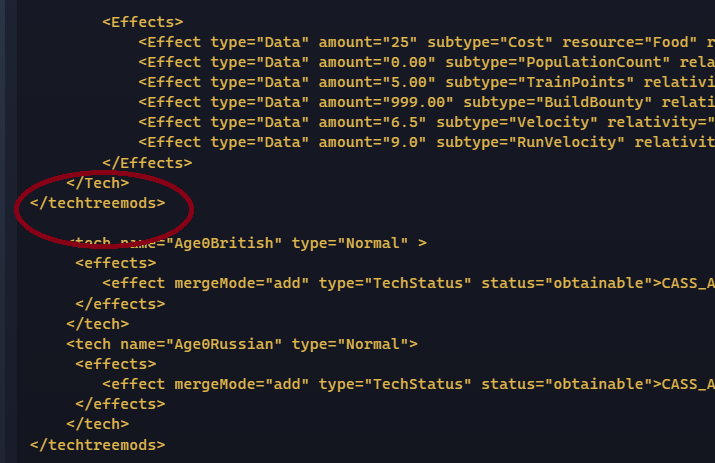
Task: Click the "RunVelocity" subtype text
Action: [557, 142]
